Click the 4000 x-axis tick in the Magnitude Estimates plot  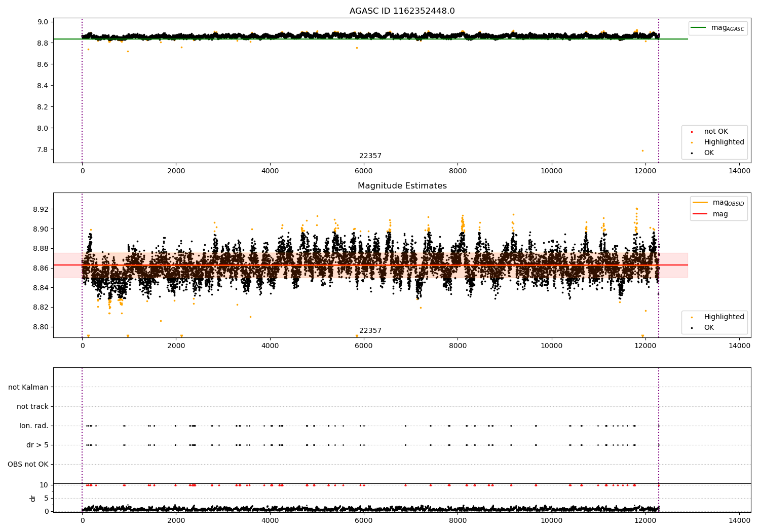pyautogui.click(x=270, y=346)
